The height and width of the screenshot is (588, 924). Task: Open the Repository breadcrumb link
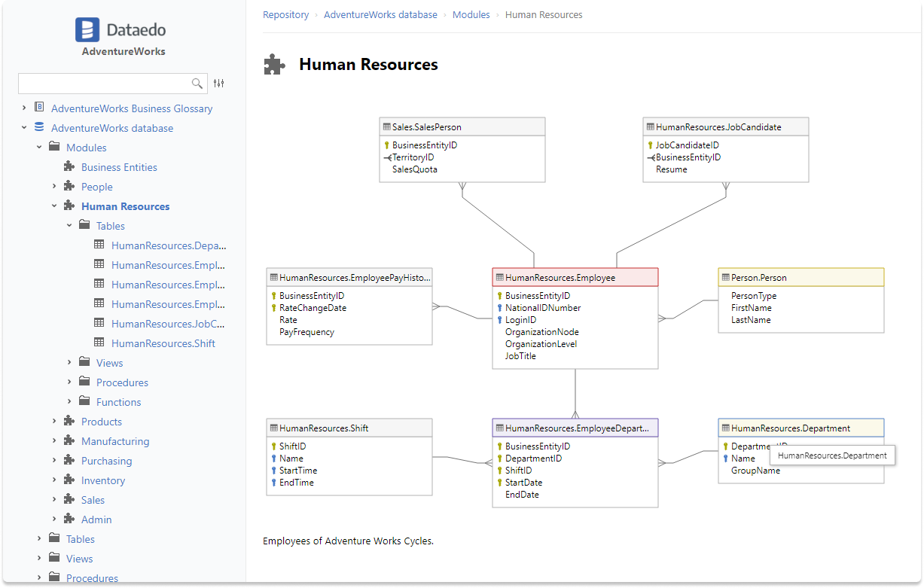click(x=285, y=15)
